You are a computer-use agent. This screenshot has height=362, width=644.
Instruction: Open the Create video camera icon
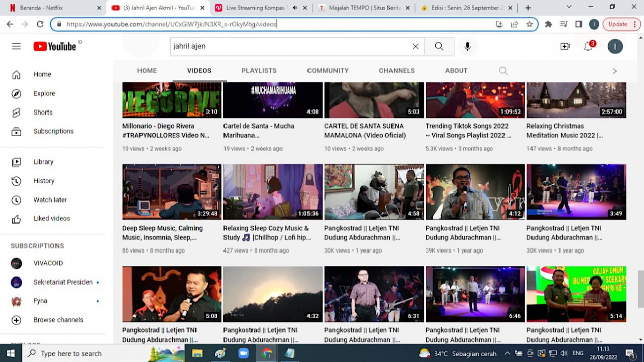[565, 46]
